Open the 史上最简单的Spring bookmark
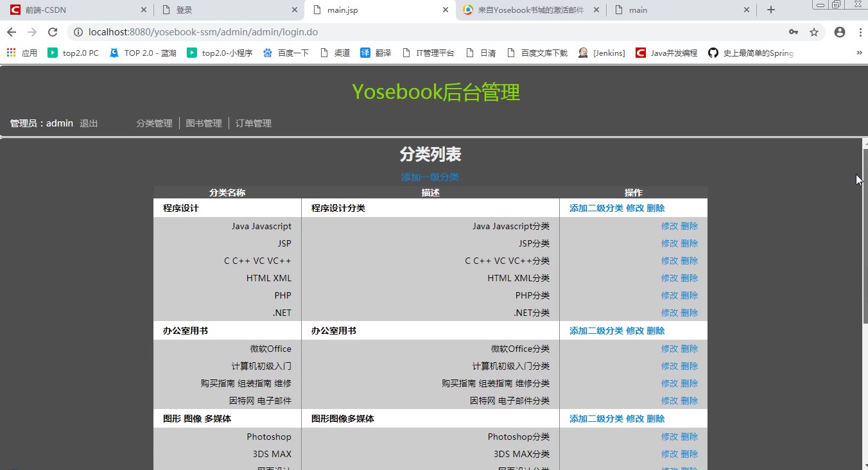Screen dimensions: 868x470 point(751,53)
